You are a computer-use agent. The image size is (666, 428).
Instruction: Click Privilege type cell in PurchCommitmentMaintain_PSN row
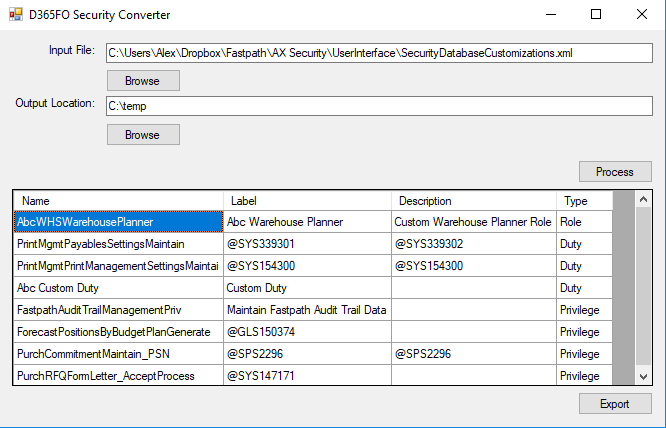pos(584,354)
